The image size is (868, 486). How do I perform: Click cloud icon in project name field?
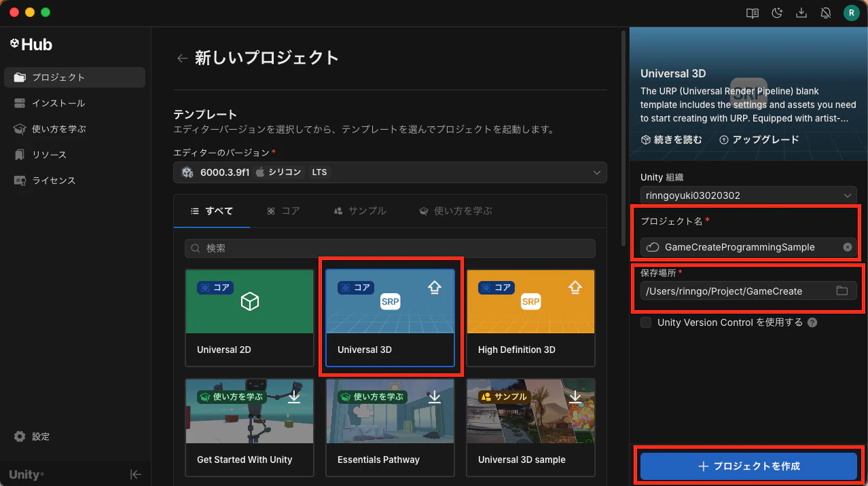[653, 247]
